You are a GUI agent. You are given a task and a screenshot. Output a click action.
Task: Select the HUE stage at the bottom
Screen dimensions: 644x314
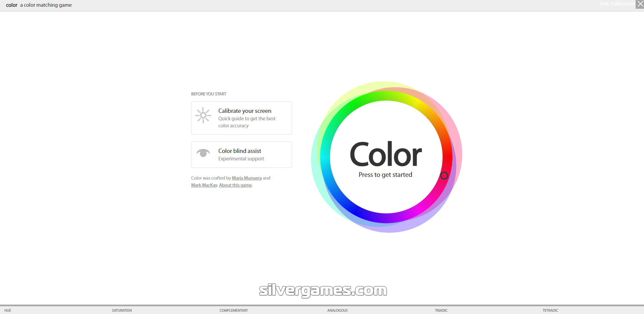pos(8,310)
